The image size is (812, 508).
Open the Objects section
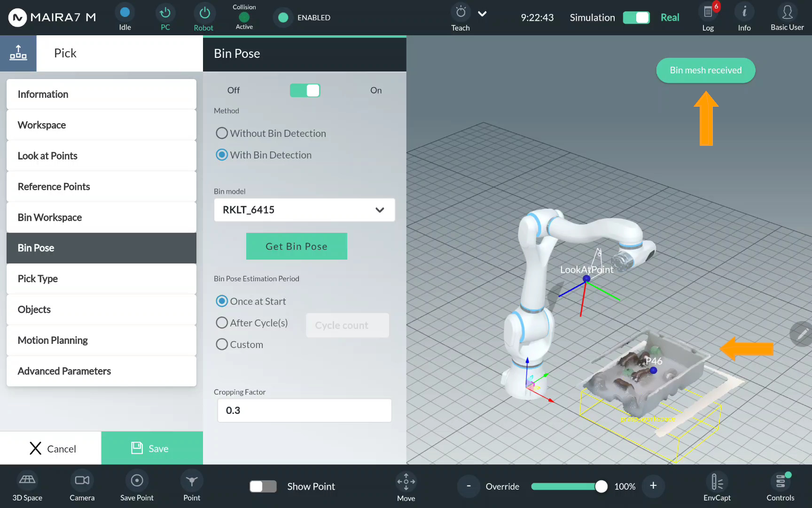(x=101, y=310)
